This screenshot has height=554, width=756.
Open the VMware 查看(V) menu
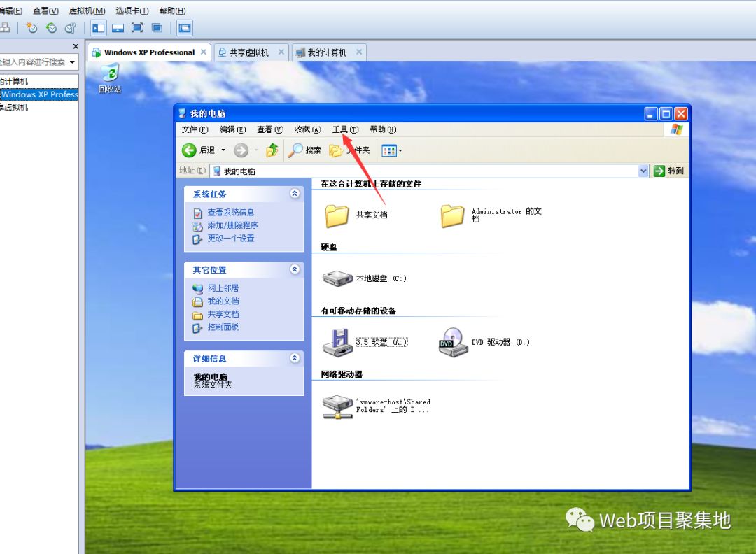pyautogui.click(x=45, y=10)
